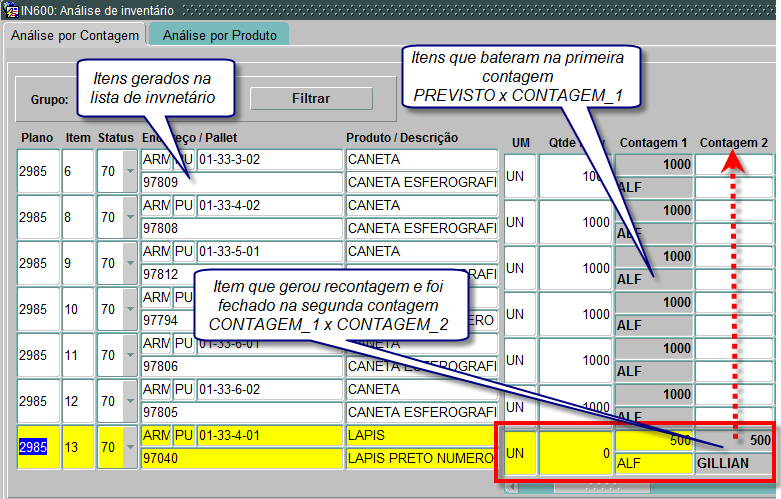Click Plano field in item 6 row
The image size is (781, 499).
[x=38, y=171]
